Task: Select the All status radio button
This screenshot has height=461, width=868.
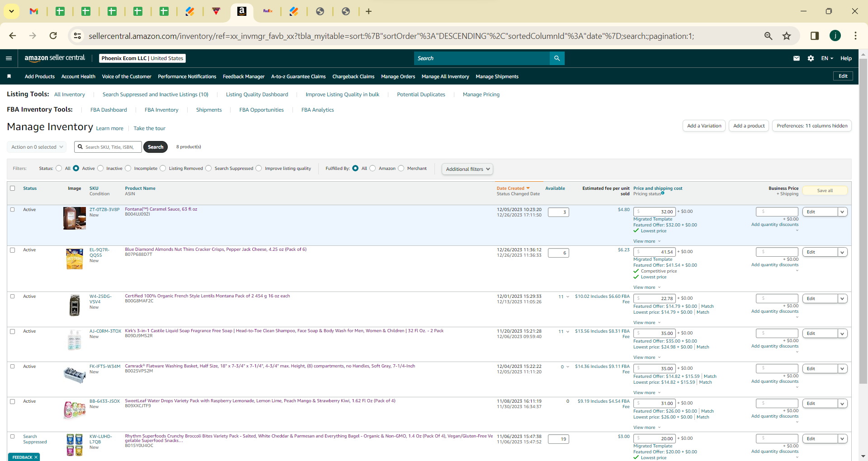Action: click(x=59, y=168)
